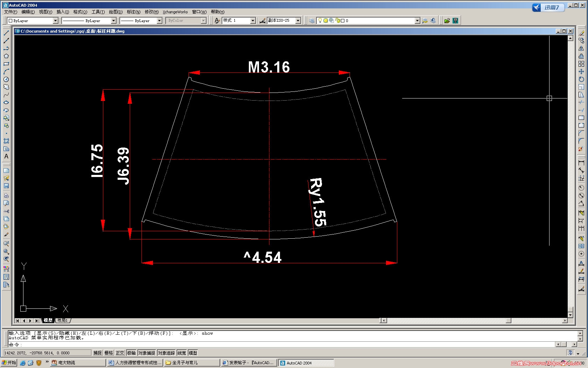The width and height of the screenshot is (588, 368).
Task: Activate the Arc drawing tool
Action: (6, 71)
